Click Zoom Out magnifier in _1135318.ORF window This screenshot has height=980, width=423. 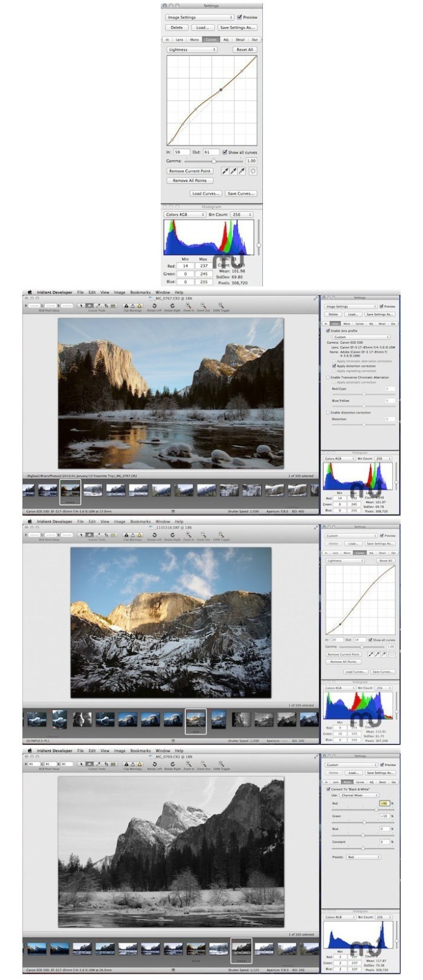tap(204, 535)
